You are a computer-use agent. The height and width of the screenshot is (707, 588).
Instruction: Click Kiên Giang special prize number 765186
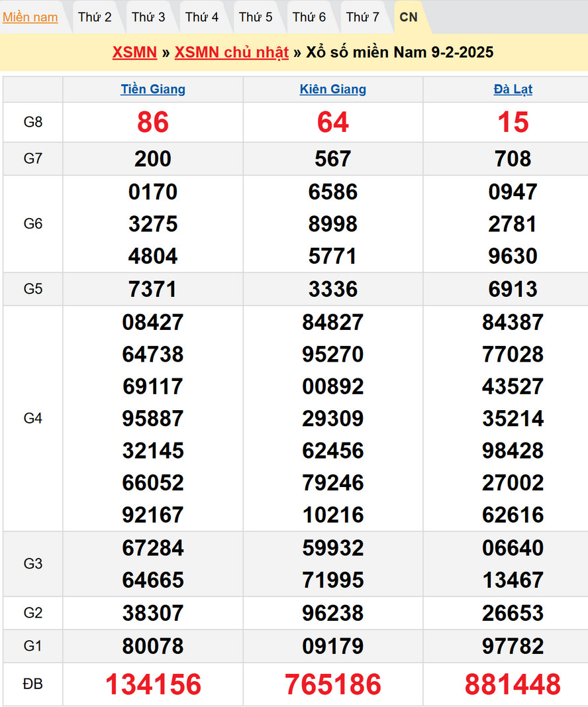pyautogui.click(x=333, y=684)
